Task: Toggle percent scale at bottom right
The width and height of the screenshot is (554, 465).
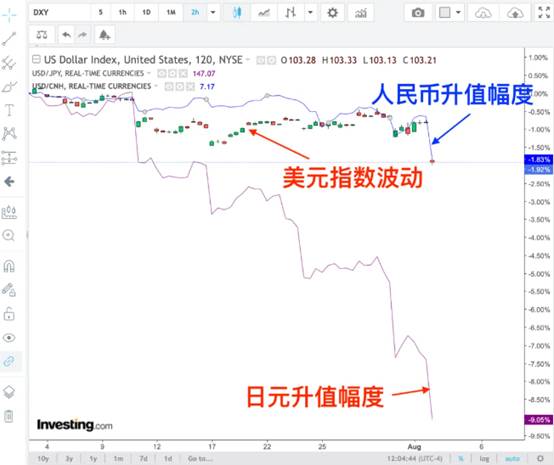Action: point(461,459)
